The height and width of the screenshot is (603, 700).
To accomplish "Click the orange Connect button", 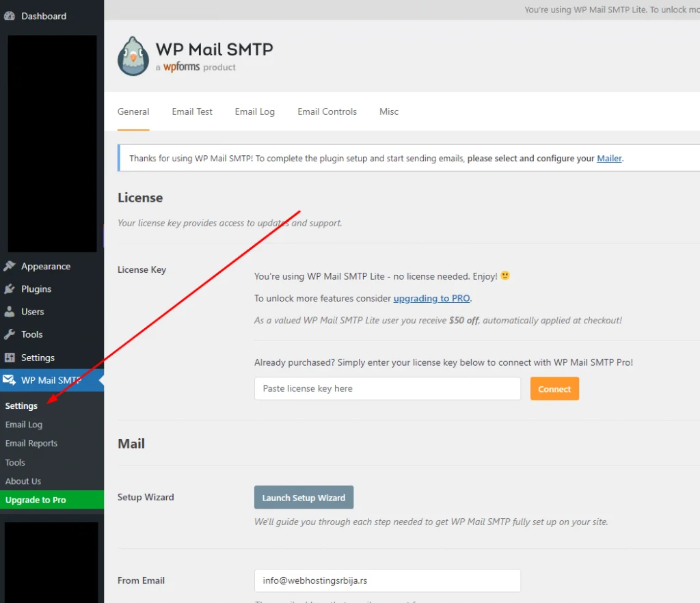I will pos(554,389).
